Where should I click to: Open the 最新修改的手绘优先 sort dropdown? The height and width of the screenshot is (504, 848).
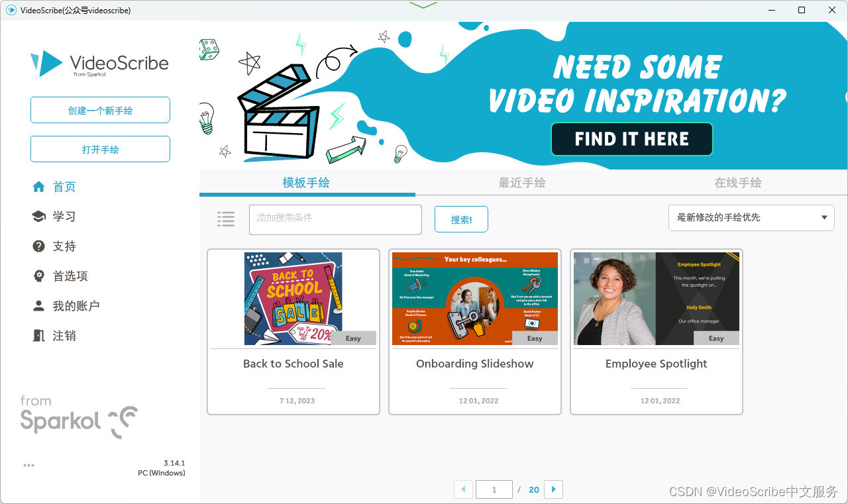[x=751, y=217]
